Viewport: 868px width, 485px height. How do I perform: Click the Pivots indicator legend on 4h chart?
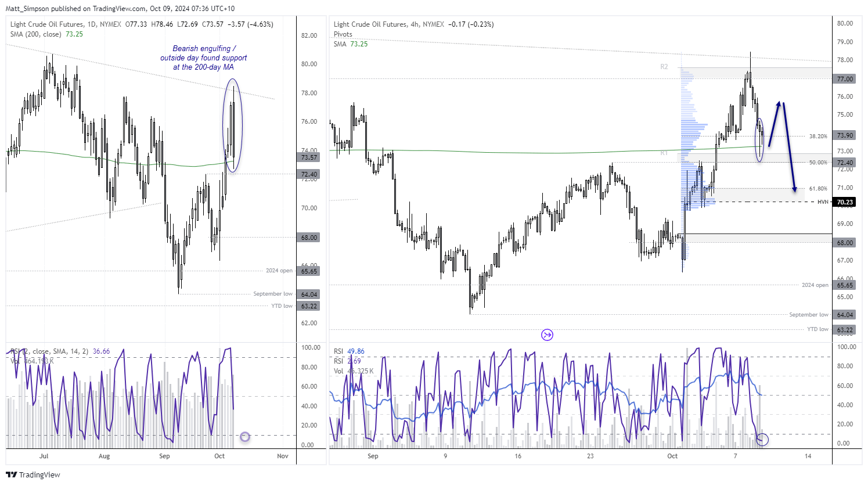343,34
